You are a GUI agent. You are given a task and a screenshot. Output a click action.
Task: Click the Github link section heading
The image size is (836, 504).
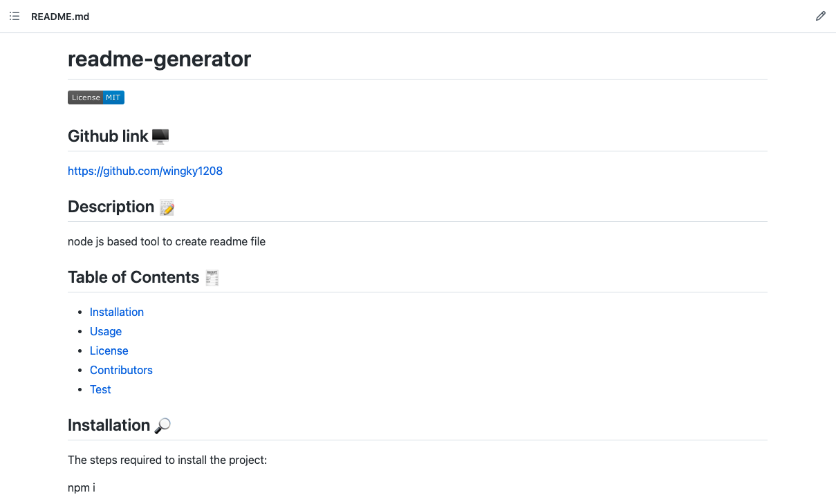coord(107,136)
